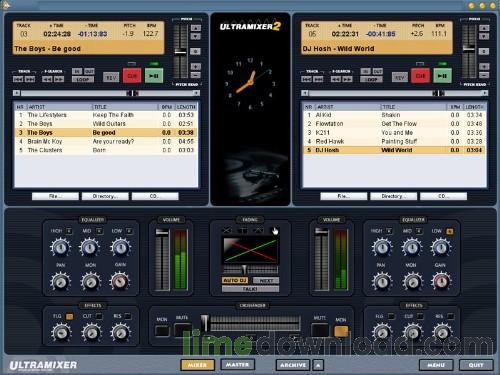Screen dimensions: 500x375
Task: Click the left deck Directory... button
Action: click(105, 196)
